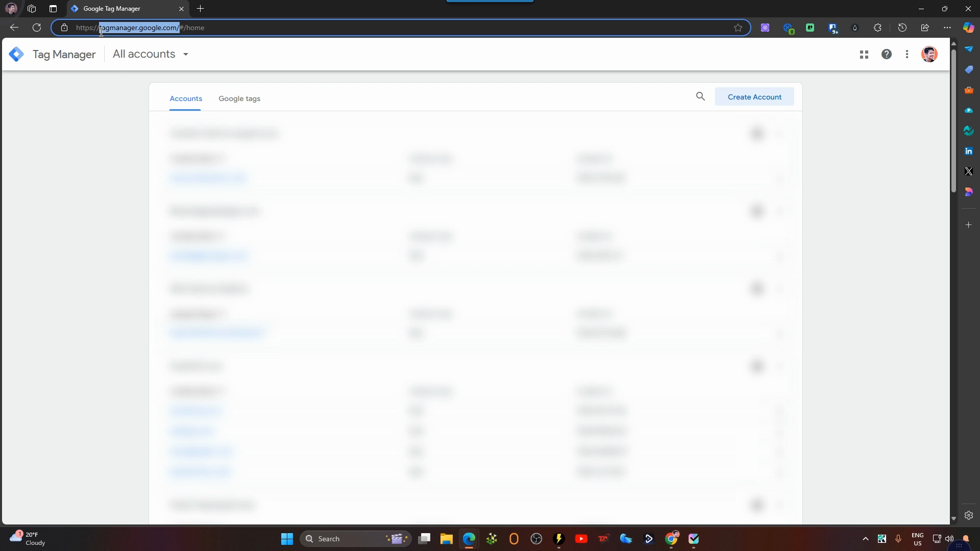This screenshot has width=980, height=551.
Task: Open the Windows Start menu
Action: click(287, 539)
